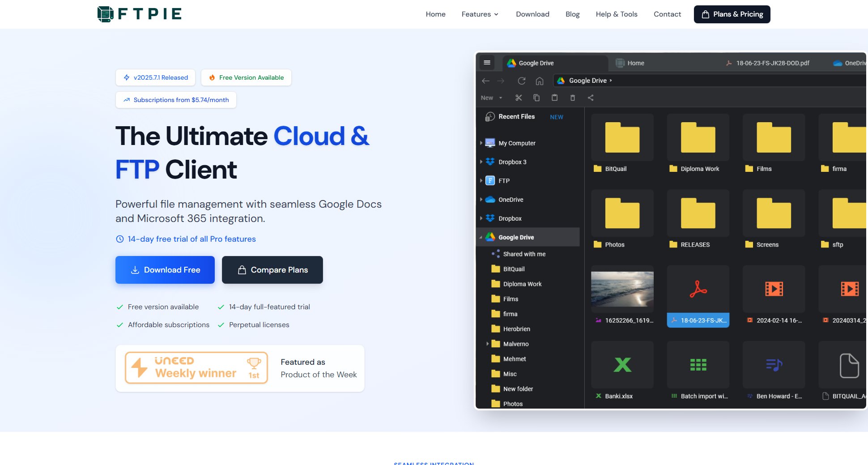The width and height of the screenshot is (868, 465).
Task: Click the share icon in toolbar
Action: pyautogui.click(x=591, y=98)
